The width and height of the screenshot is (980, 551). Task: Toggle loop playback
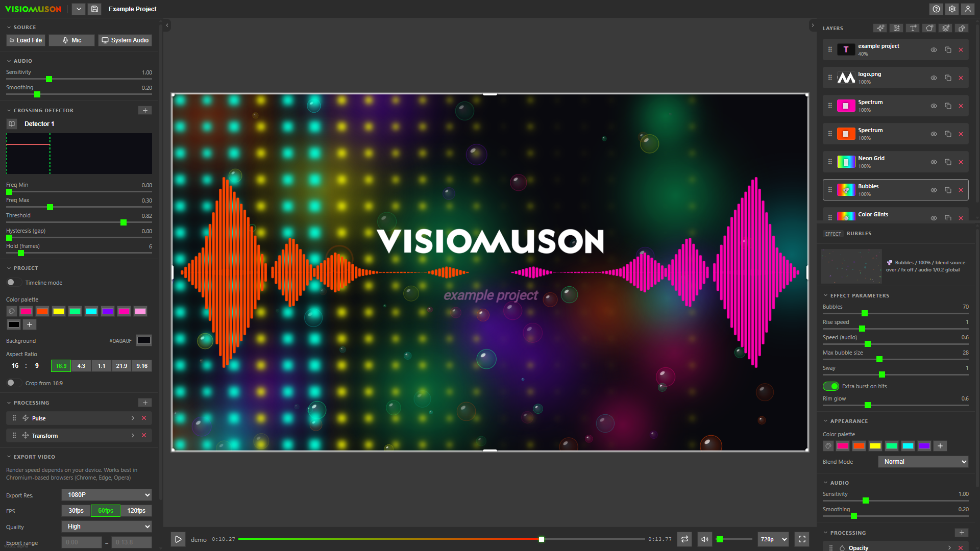pos(685,539)
